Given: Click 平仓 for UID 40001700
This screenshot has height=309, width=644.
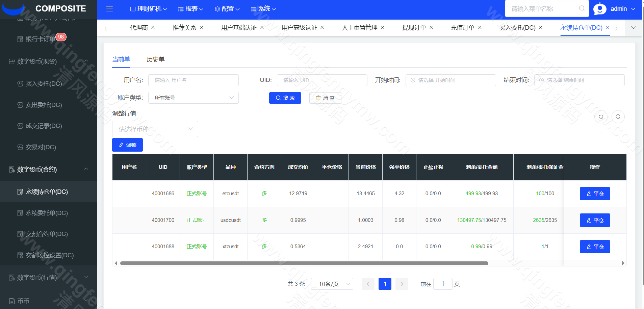Looking at the screenshot, I should (595, 220).
